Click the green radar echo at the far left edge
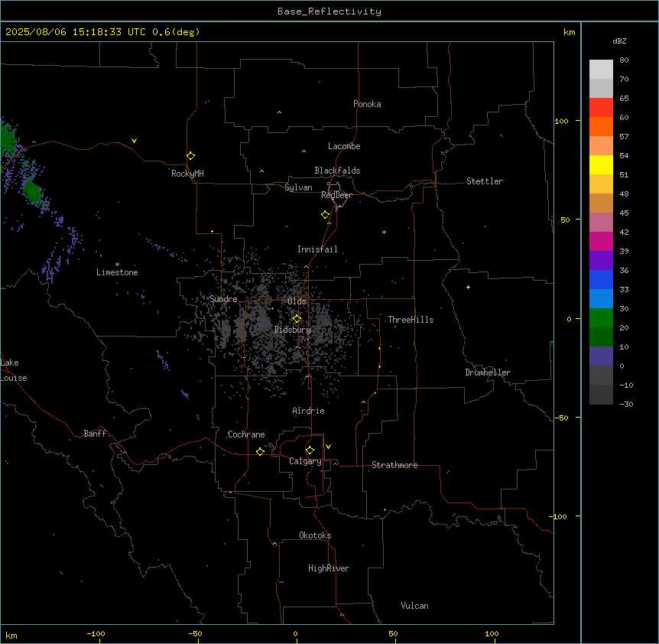This screenshot has width=659, height=644. pyautogui.click(x=8, y=141)
